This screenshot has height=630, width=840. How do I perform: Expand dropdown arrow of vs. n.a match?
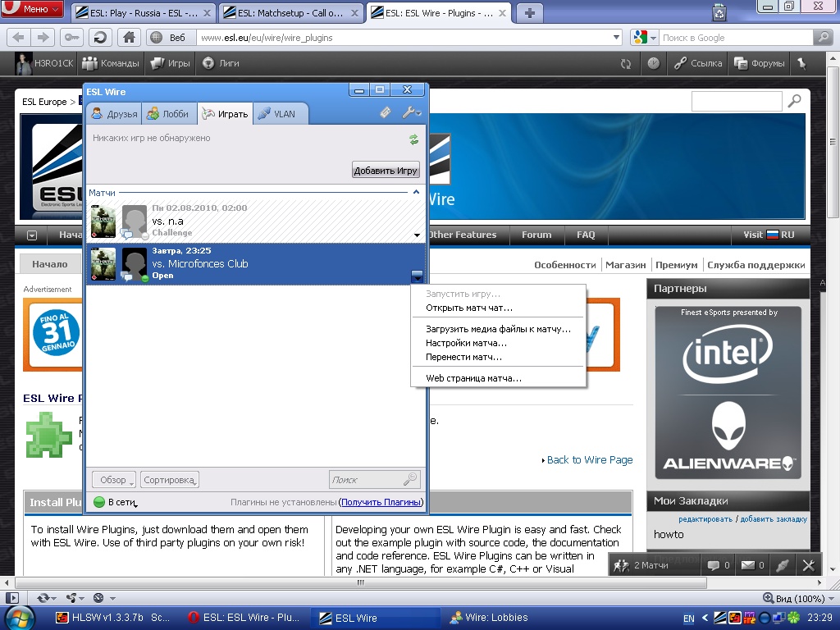[x=417, y=235]
